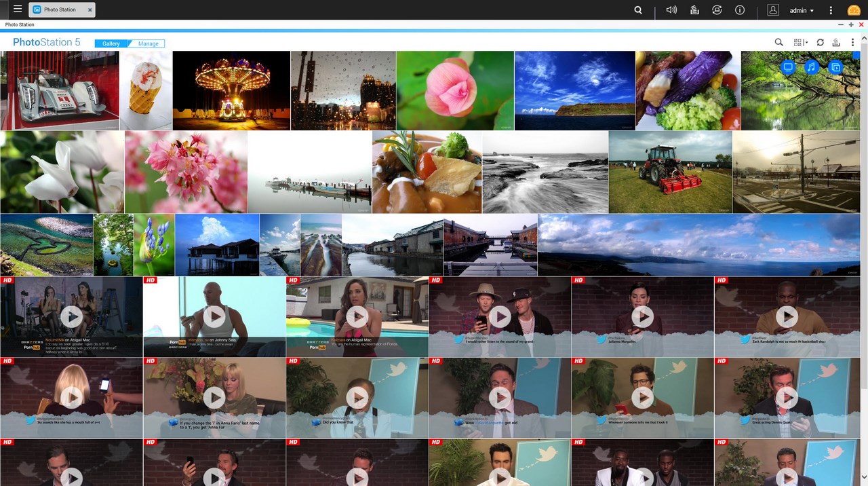Open the event notifications info icon
868x486 pixels.
[740, 10]
